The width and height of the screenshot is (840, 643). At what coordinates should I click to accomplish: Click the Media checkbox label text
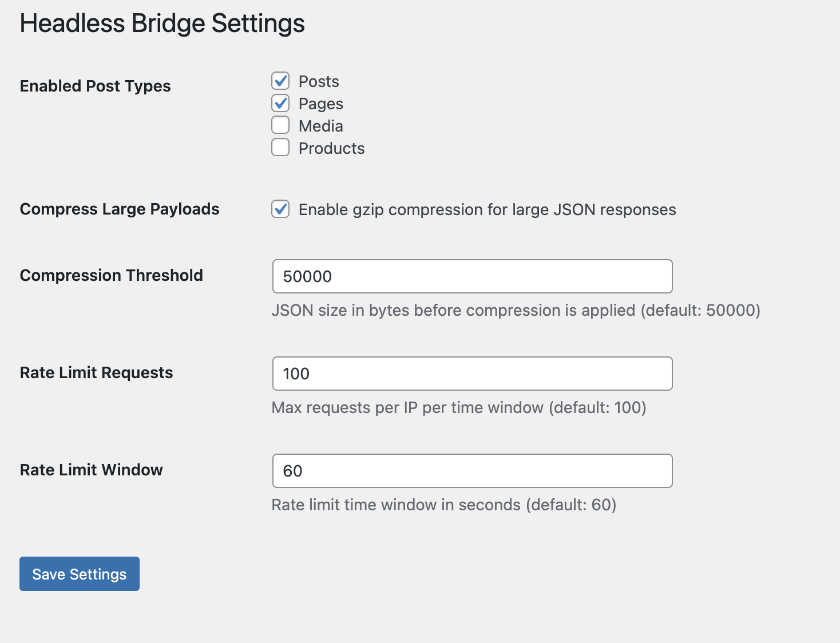(320, 125)
